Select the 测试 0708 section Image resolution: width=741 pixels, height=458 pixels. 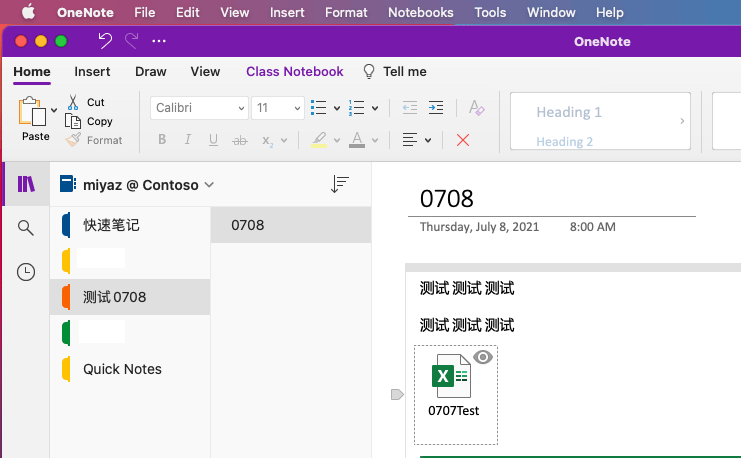(x=130, y=297)
